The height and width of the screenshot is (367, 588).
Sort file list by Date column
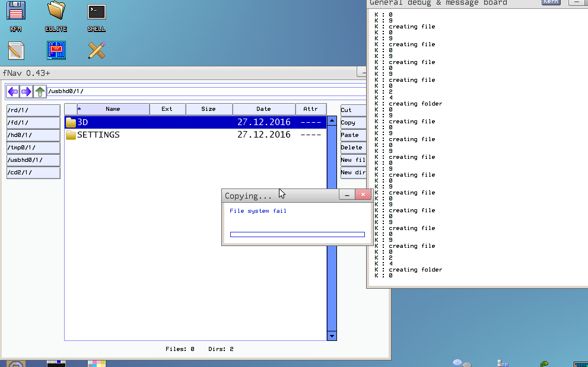pos(263,109)
